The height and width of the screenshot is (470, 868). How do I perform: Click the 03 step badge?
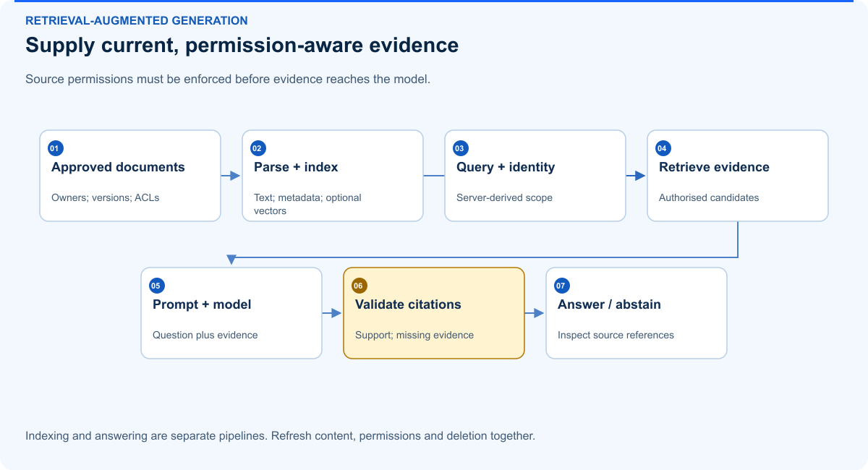tap(460, 148)
